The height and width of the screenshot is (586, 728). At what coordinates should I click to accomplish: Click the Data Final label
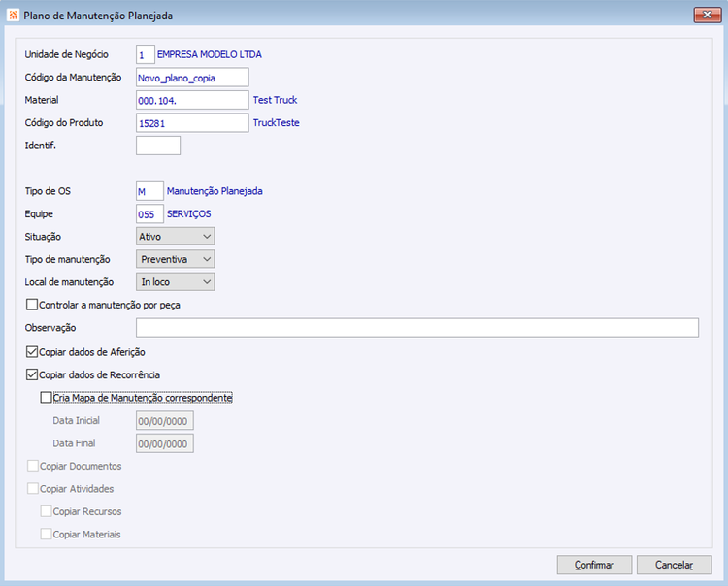pyautogui.click(x=74, y=443)
